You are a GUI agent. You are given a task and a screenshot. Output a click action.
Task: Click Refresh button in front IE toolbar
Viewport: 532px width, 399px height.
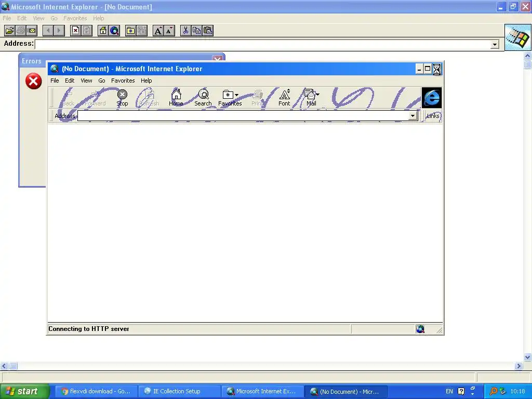tap(149, 97)
